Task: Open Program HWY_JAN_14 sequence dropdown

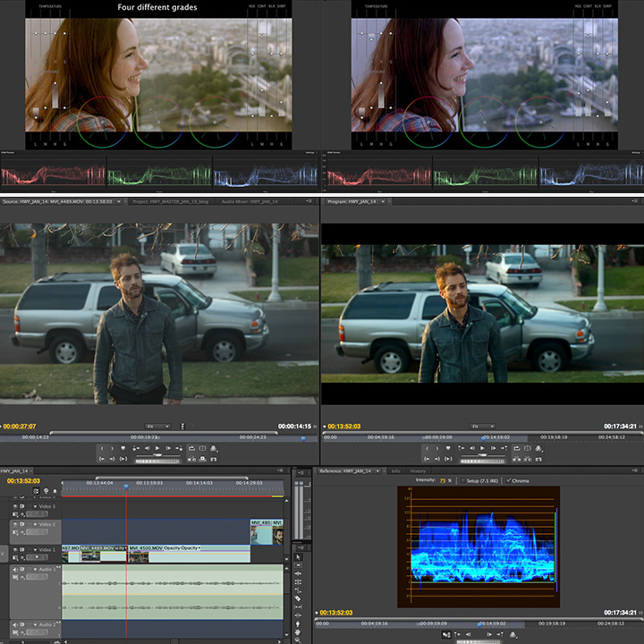Action: click(383, 201)
